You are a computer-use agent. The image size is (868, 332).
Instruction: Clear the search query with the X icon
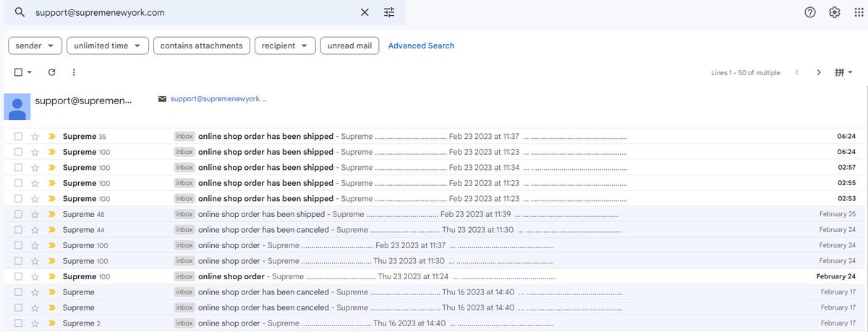pyautogui.click(x=365, y=12)
